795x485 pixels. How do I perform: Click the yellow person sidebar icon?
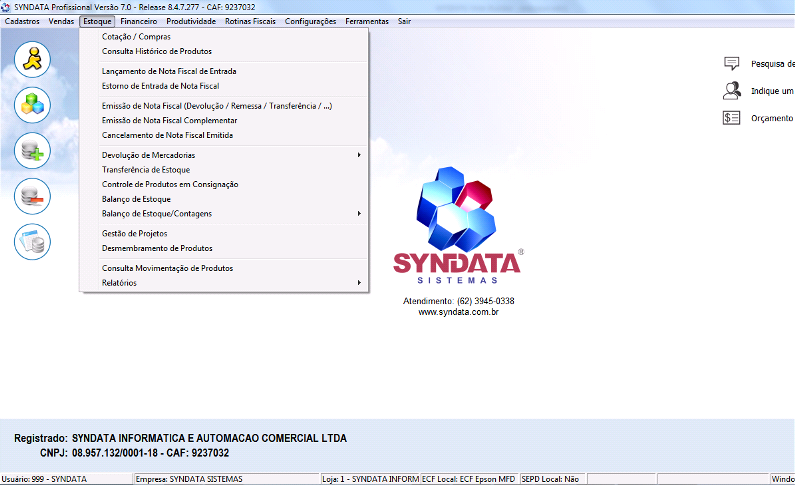[32, 59]
